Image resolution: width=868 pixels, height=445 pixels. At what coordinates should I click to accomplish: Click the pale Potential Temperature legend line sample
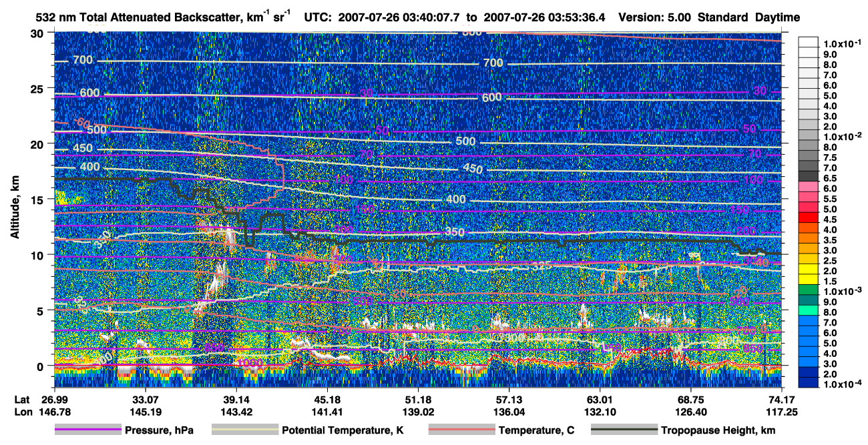click(245, 430)
